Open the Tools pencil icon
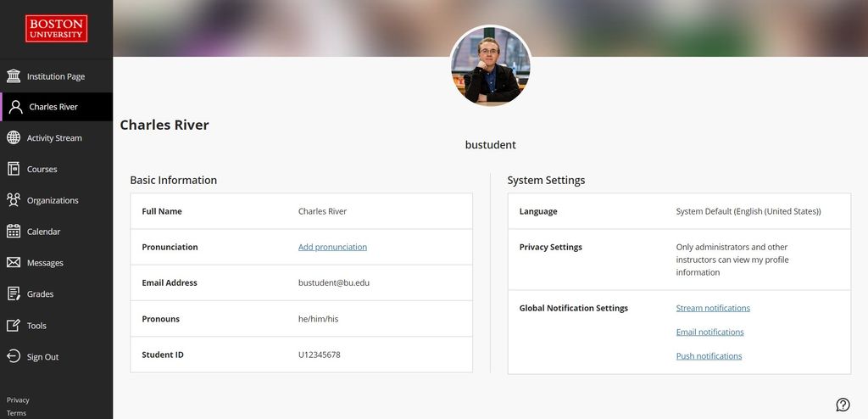Screen dimensions: 868x419 pyautogui.click(x=14, y=326)
